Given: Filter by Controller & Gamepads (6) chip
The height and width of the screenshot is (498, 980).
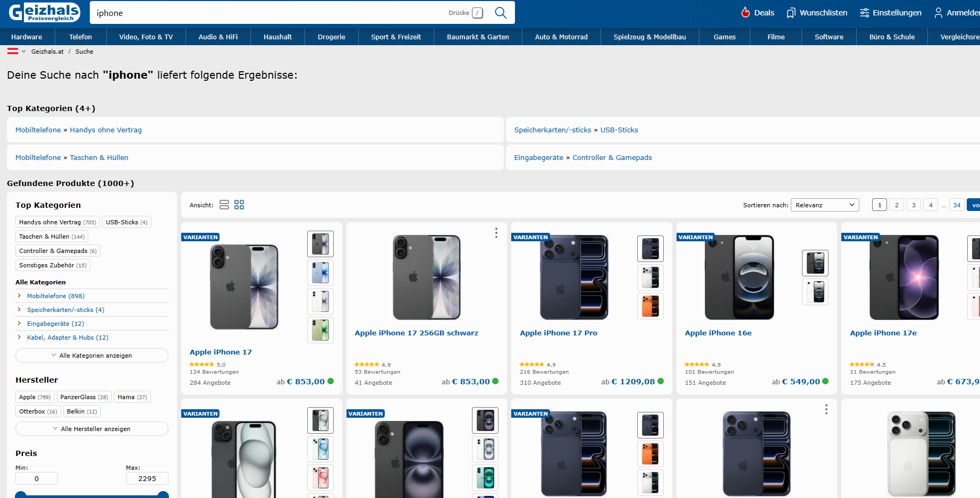Looking at the screenshot, I should (x=57, y=250).
